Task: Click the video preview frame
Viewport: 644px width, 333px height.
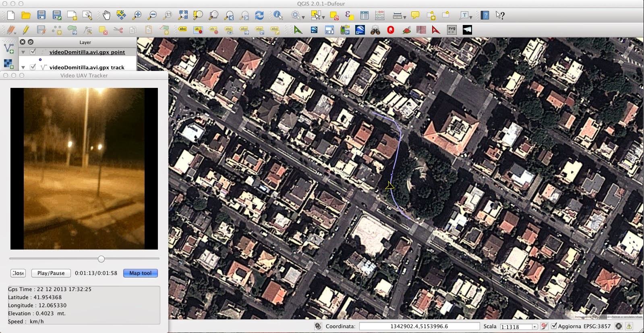Action: pyautogui.click(x=84, y=169)
